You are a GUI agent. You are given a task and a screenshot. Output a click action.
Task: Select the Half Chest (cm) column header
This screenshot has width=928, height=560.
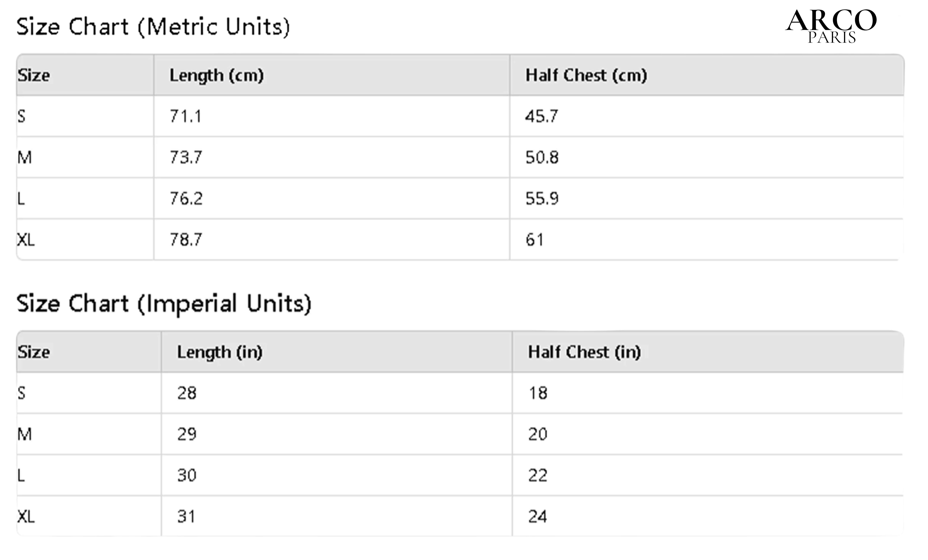pos(586,75)
